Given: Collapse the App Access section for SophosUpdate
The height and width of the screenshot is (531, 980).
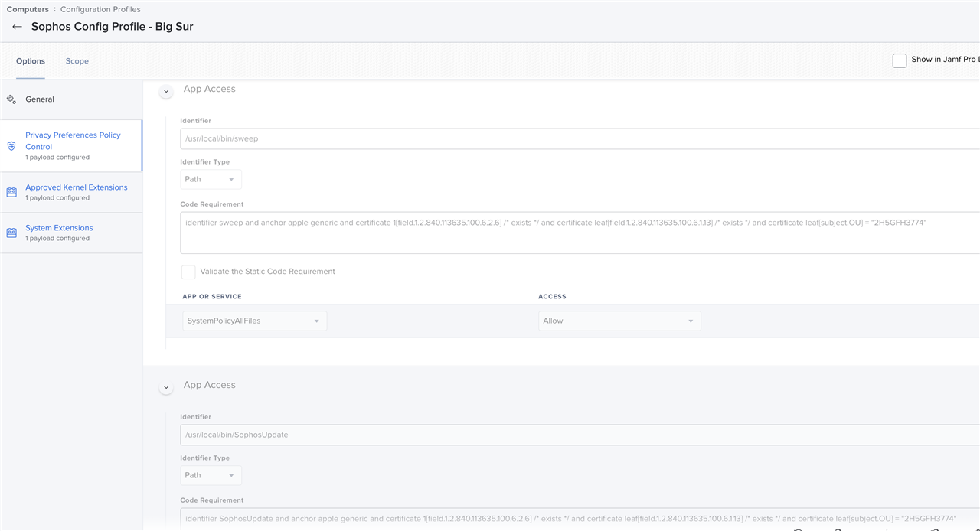Looking at the screenshot, I should point(166,387).
